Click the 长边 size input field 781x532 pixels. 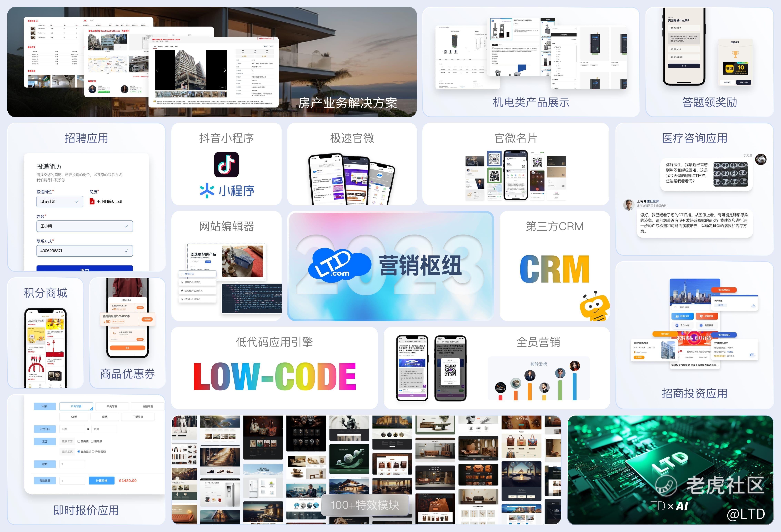coord(72,429)
